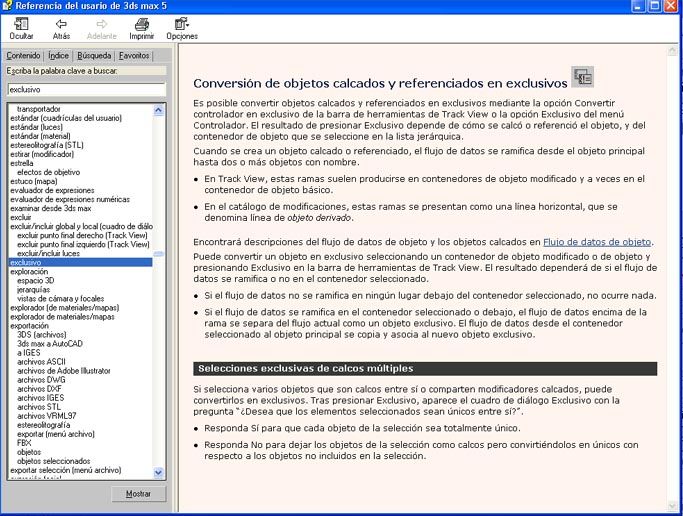Follow the Flujo de datos de objeto link
683x516 pixels.
coord(597,242)
